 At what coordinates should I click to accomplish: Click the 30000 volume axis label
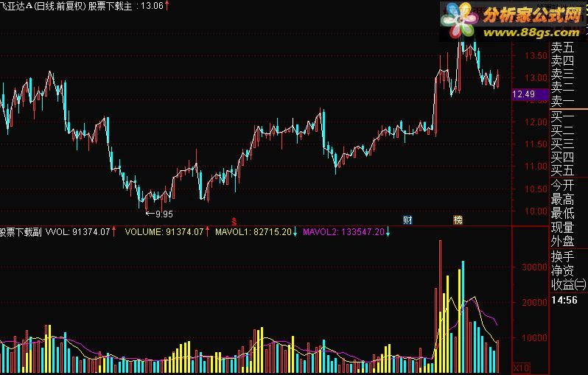[534, 267]
